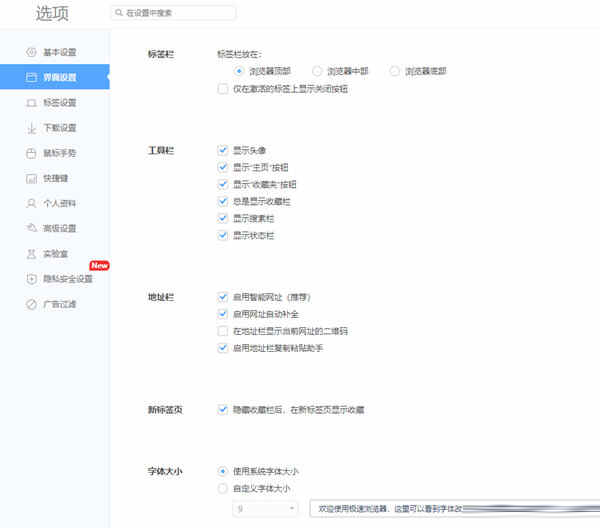600x528 pixels.
Task: Select the 鼠标手势 mouse icon
Action: click(32, 153)
